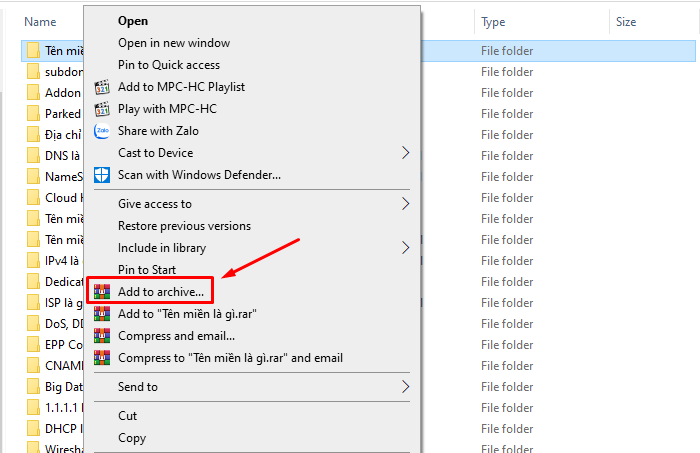Click the folder icon of DoS, DDoS row

33,324
